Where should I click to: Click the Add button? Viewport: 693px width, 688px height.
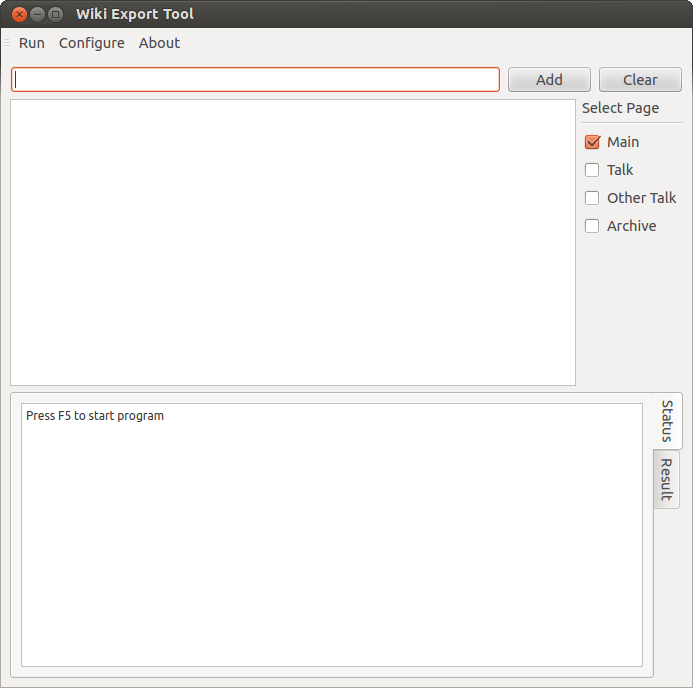pyautogui.click(x=549, y=80)
